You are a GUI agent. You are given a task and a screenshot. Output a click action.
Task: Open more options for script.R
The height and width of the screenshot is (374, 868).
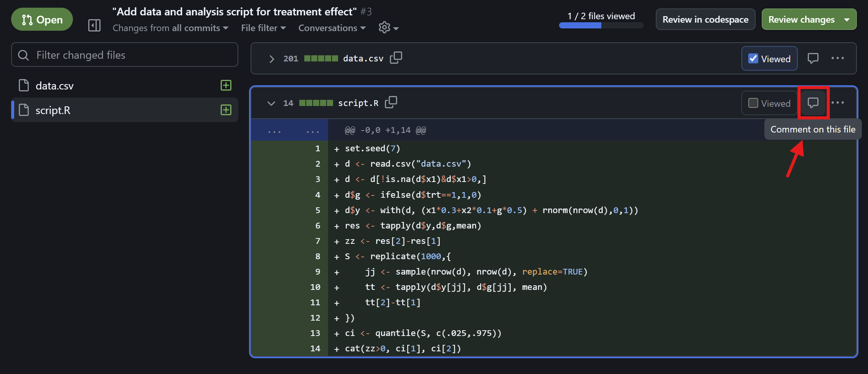tap(837, 103)
